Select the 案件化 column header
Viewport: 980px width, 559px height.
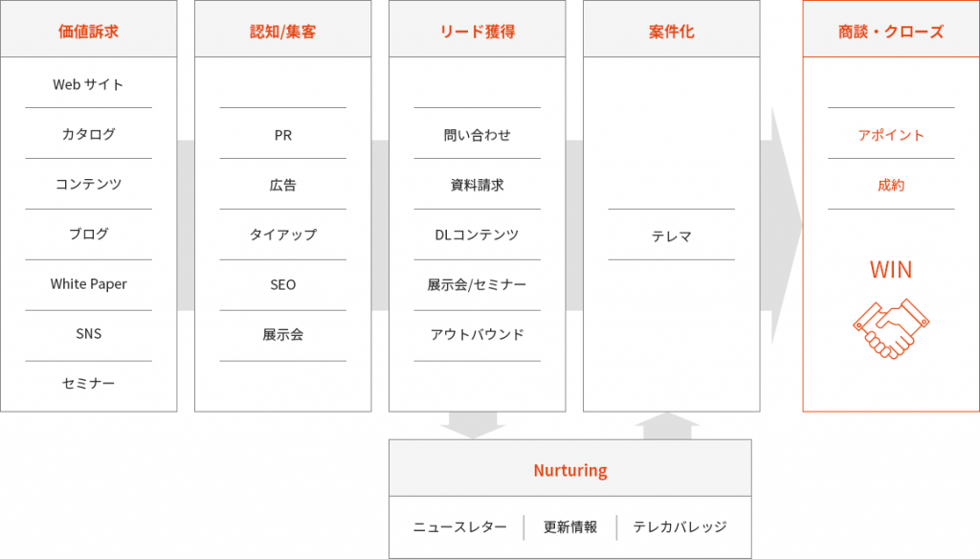point(672,29)
